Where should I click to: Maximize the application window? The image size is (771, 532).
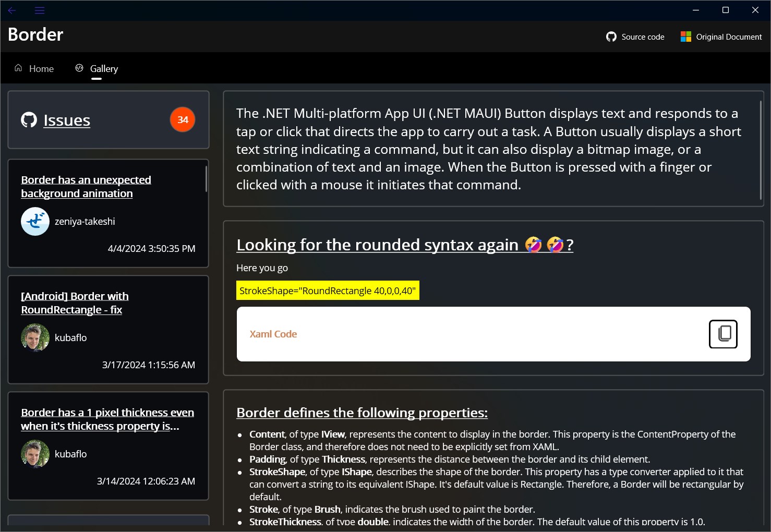pyautogui.click(x=725, y=10)
